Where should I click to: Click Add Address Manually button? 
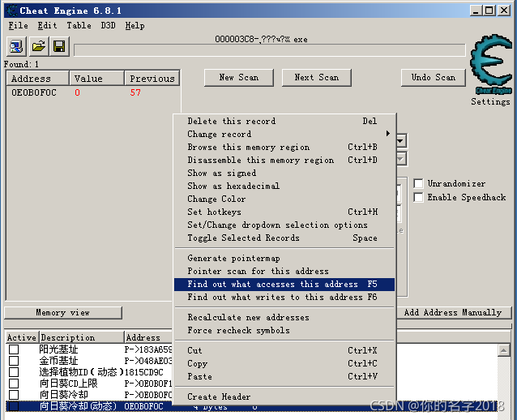[453, 312]
